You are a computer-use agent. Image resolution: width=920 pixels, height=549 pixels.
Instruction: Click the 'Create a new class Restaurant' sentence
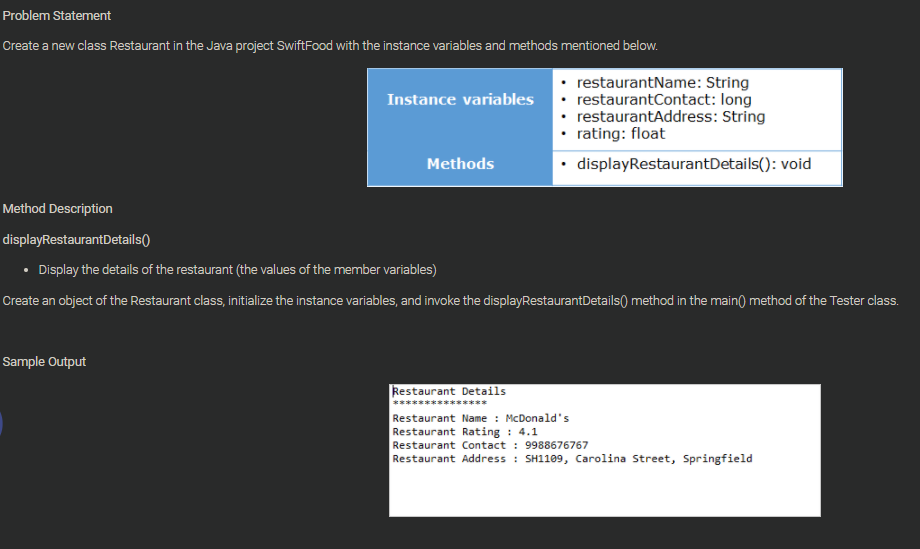330,46
